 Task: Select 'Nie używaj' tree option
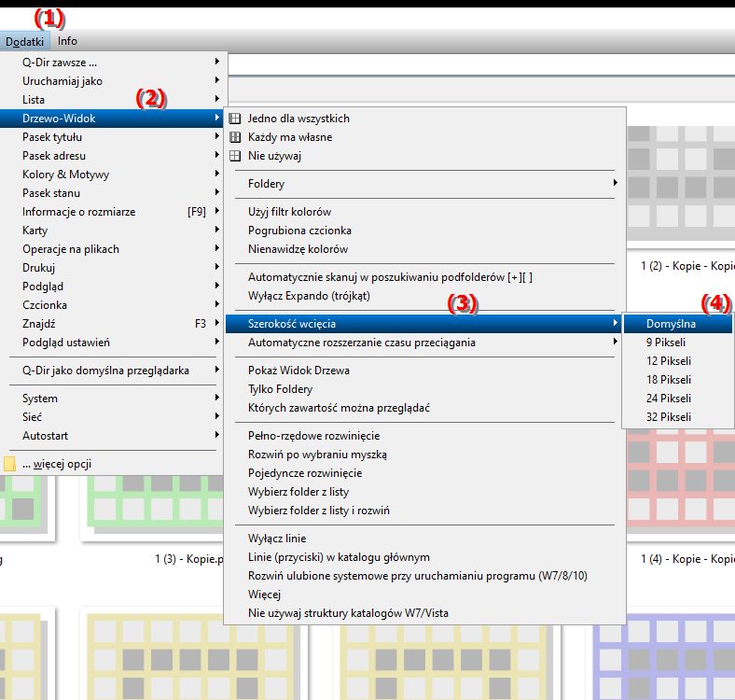coord(425,156)
